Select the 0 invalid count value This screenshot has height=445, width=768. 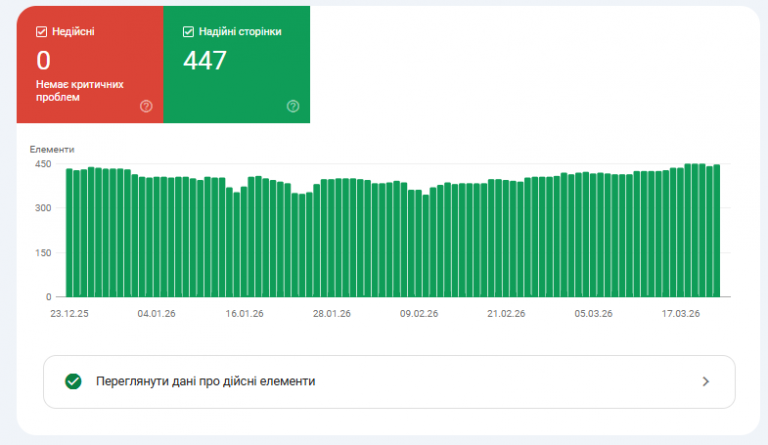43,61
